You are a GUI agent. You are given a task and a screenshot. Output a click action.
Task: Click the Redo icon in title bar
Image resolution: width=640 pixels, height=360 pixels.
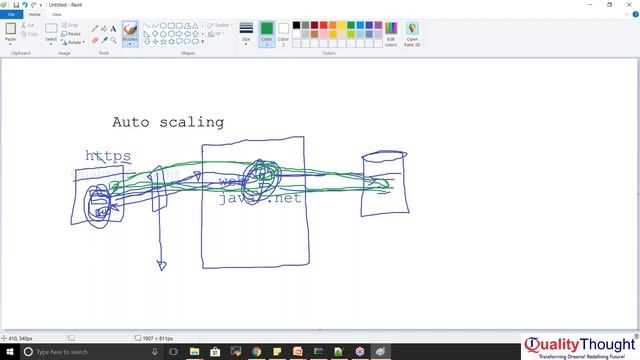click(33, 5)
